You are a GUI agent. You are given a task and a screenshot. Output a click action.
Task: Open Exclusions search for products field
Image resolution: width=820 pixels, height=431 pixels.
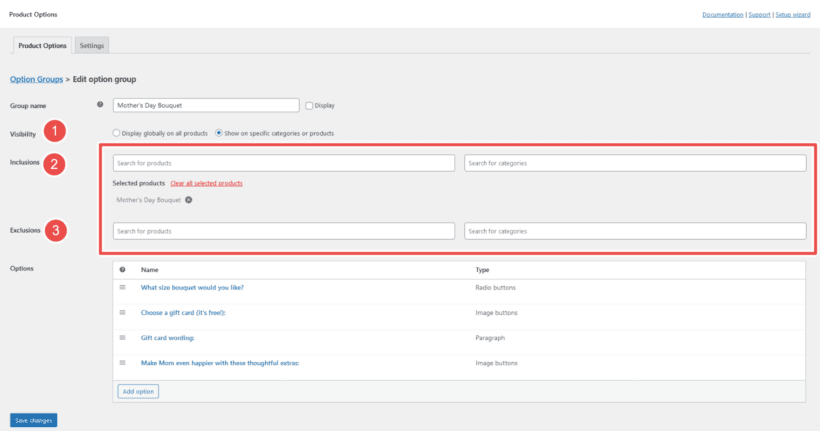(x=284, y=231)
